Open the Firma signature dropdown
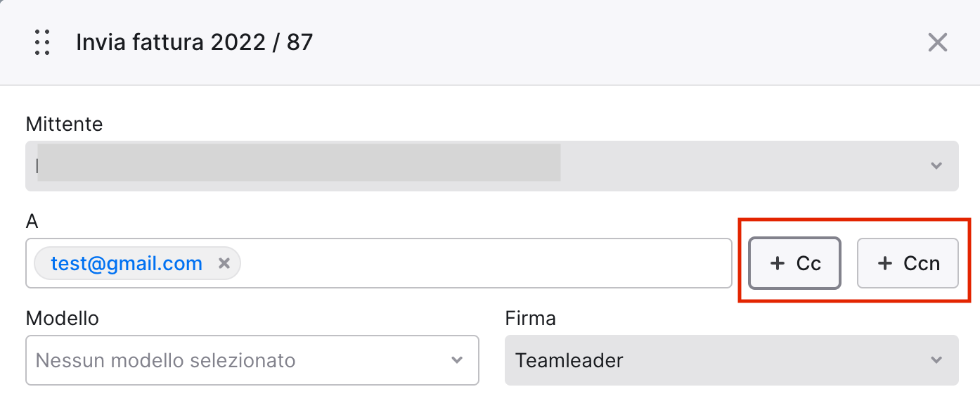 (x=732, y=360)
